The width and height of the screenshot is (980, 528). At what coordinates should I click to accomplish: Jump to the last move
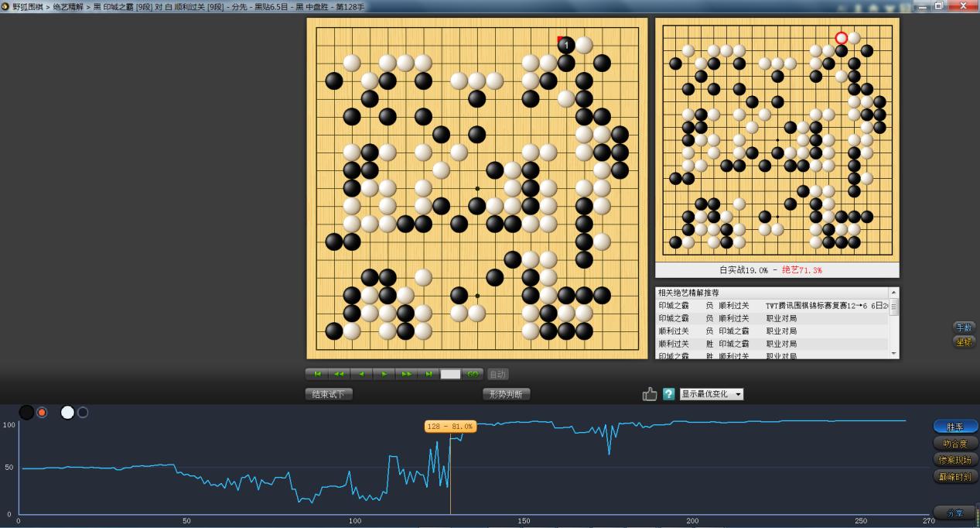[429, 374]
